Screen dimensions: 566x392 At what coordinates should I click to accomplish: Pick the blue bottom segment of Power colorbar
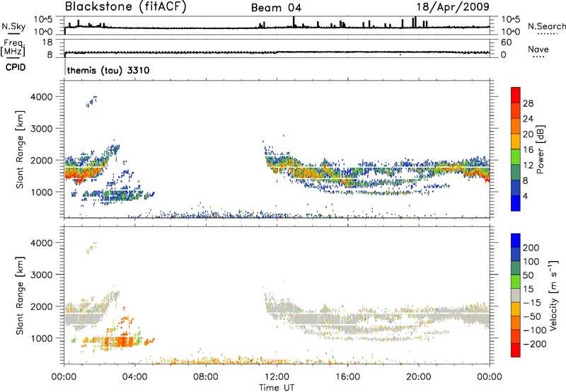516,203
